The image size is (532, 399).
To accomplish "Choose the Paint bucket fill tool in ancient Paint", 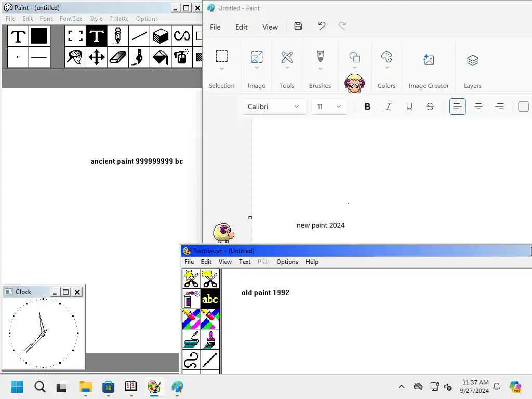I will (x=161, y=57).
